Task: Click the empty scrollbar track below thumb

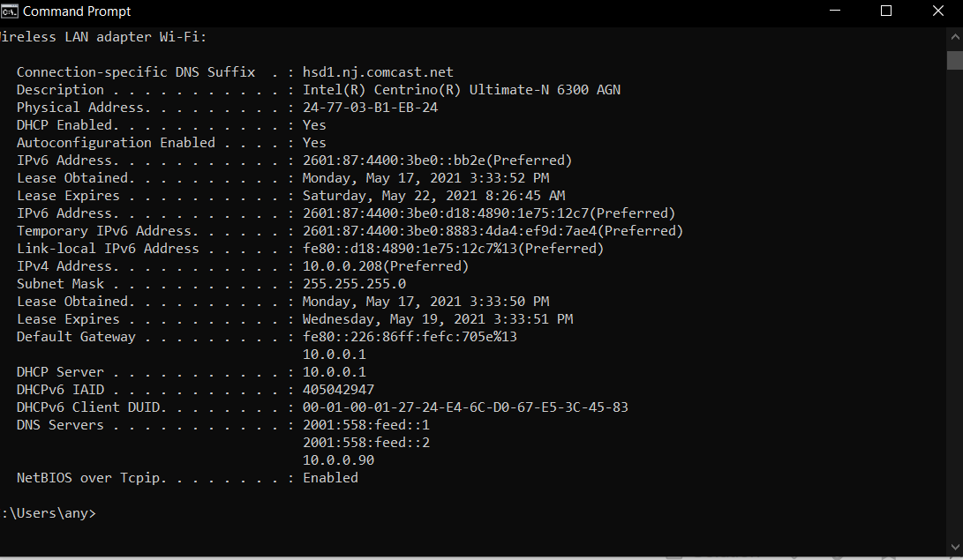Action: [954, 303]
